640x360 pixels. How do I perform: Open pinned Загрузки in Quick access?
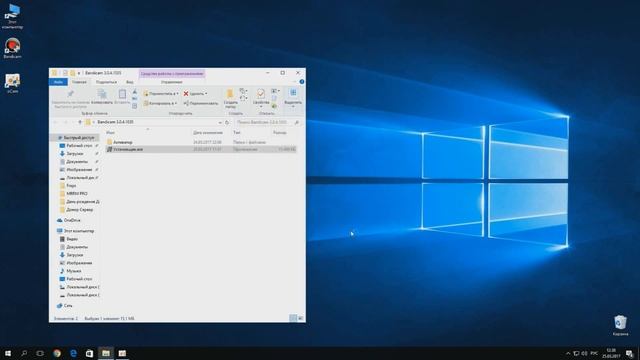pyautogui.click(x=75, y=154)
